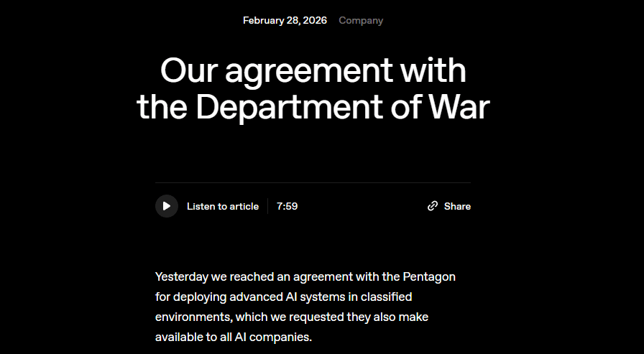This screenshot has height=354, width=644.
Task: Click the chain-link Share icon
Action: [433, 206]
